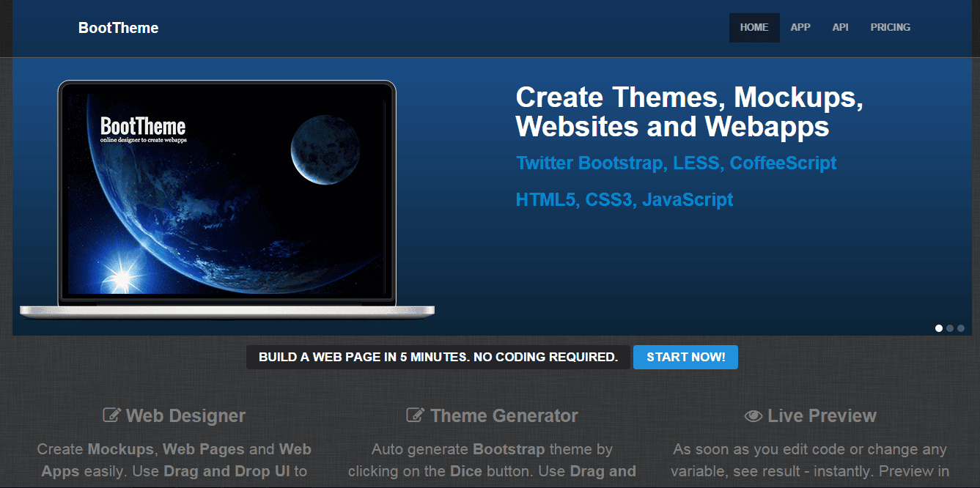
Task: Click the Theme Generator heading
Action: tap(493, 416)
